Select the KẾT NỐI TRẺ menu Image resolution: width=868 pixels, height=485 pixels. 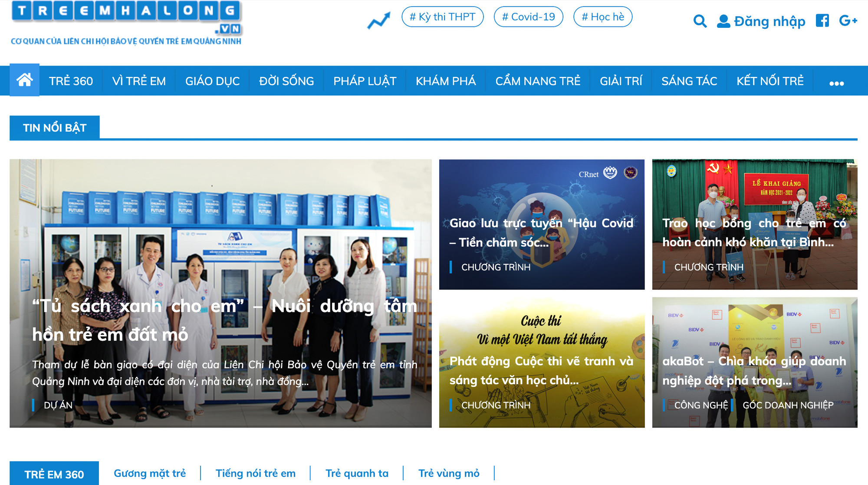[x=770, y=81]
